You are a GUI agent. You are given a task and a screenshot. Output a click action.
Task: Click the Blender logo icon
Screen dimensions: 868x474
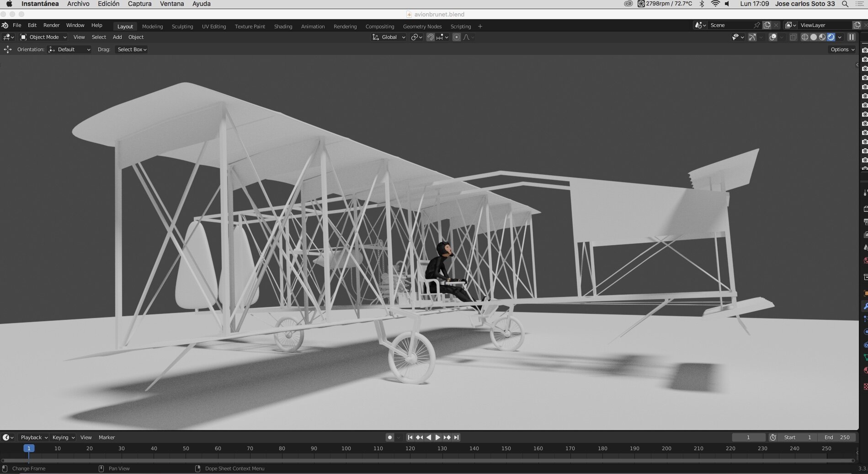[x=5, y=25]
